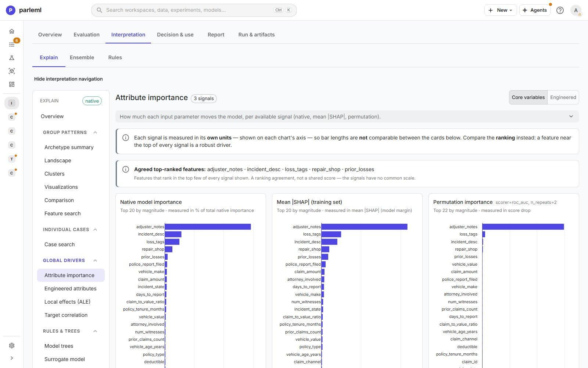Switch to the Rules sub-tab

[115, 57]
